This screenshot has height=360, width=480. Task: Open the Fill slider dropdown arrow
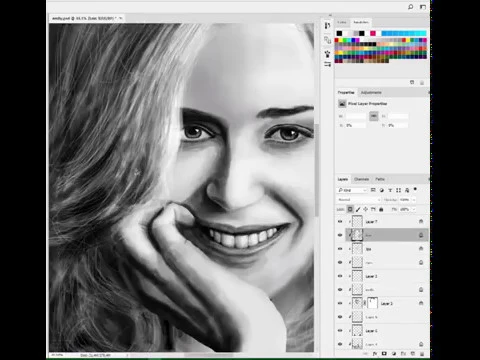414,209
